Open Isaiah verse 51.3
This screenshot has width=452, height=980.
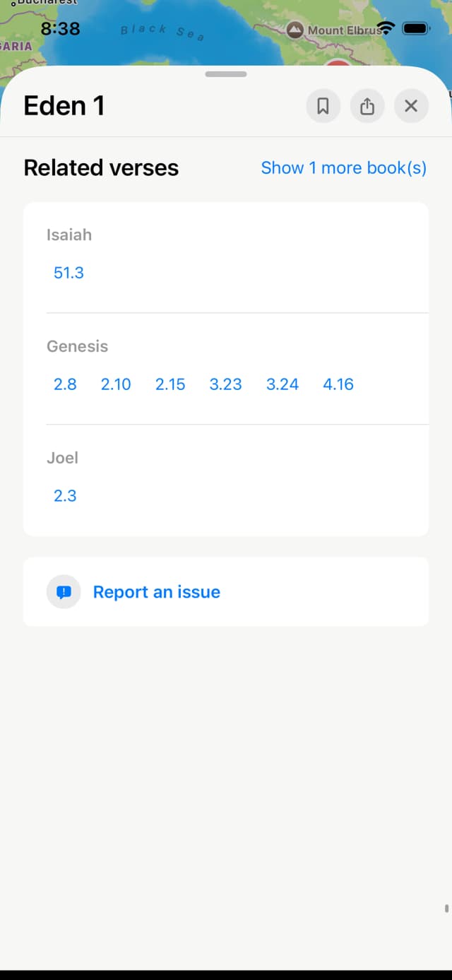point(68,272)
